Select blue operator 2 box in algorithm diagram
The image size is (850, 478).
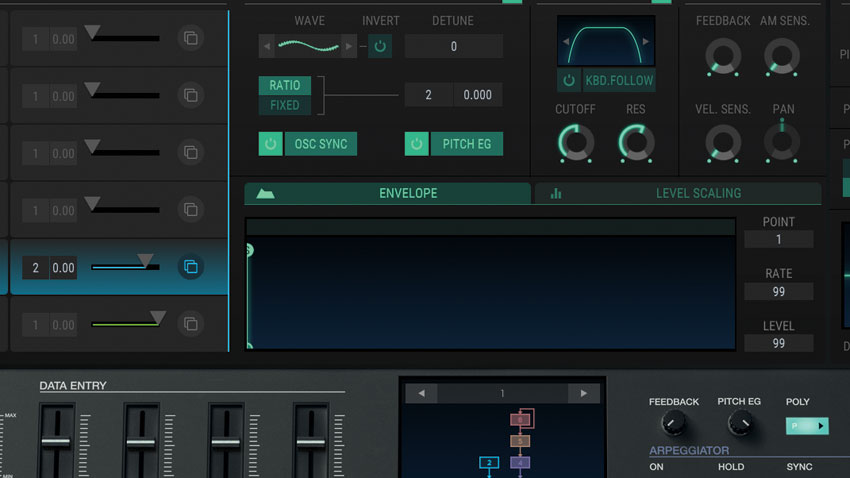pyautogui.click(x=489, y=462)
